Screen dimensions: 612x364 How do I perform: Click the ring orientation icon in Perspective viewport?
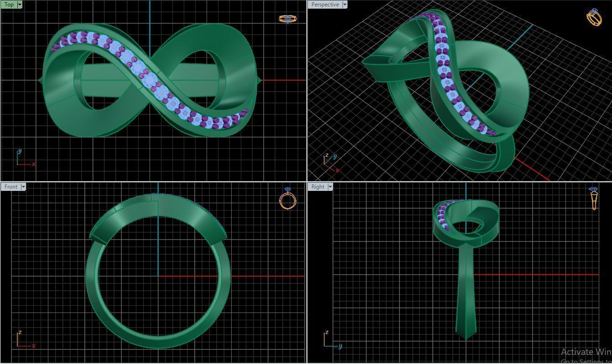point(594,17)
